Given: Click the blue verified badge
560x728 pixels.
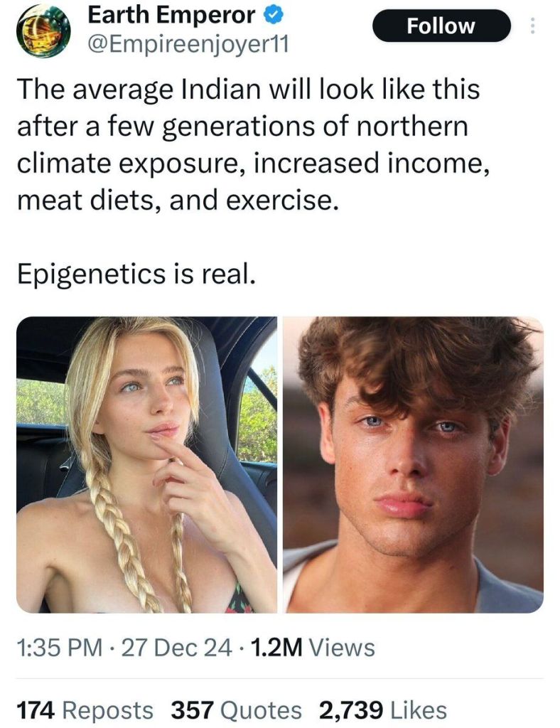Looking at the screenshot, I should (x=274, y=16).
